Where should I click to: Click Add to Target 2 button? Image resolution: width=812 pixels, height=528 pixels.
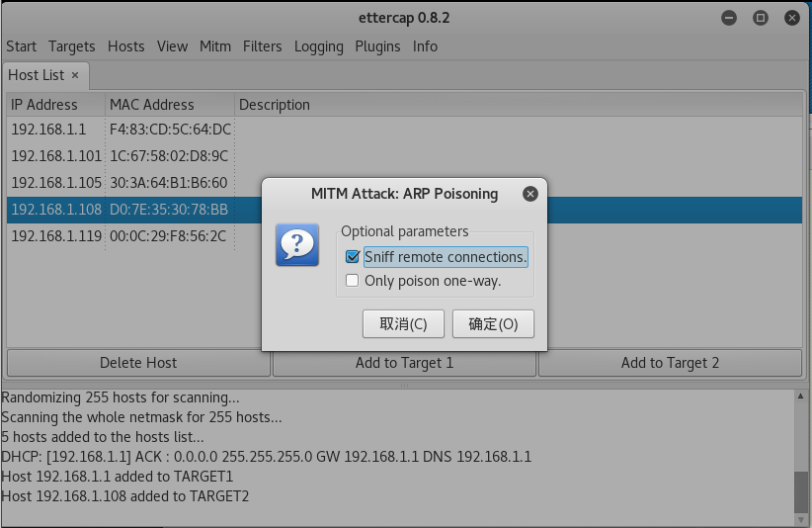pyautogui.click(x=670, y=363)
